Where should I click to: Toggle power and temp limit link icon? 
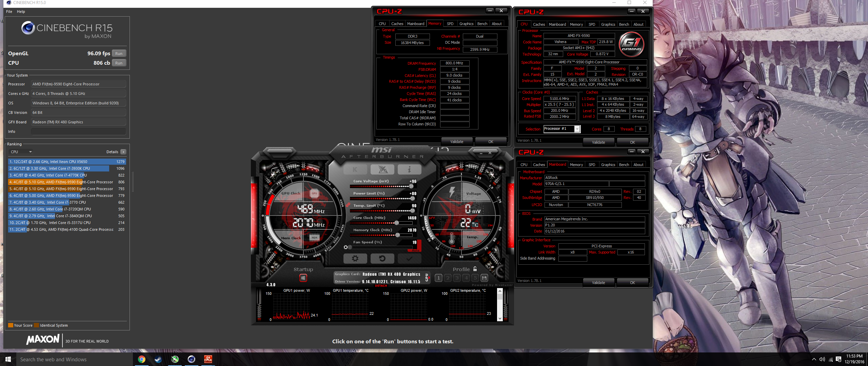coord(348,204)
